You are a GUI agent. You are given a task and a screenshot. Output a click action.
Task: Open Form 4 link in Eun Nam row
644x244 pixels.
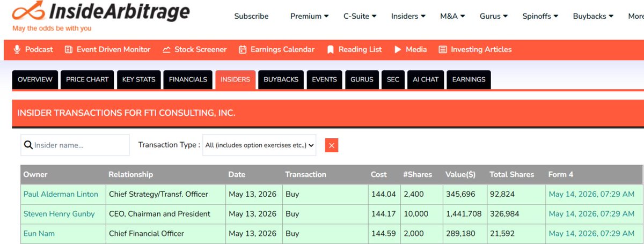point(591,233)
